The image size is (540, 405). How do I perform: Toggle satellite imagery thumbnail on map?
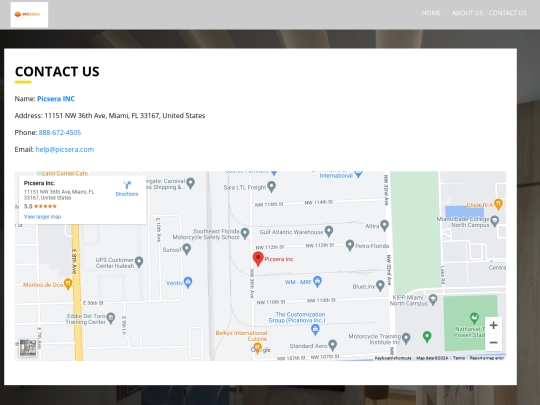click(28, 347)
